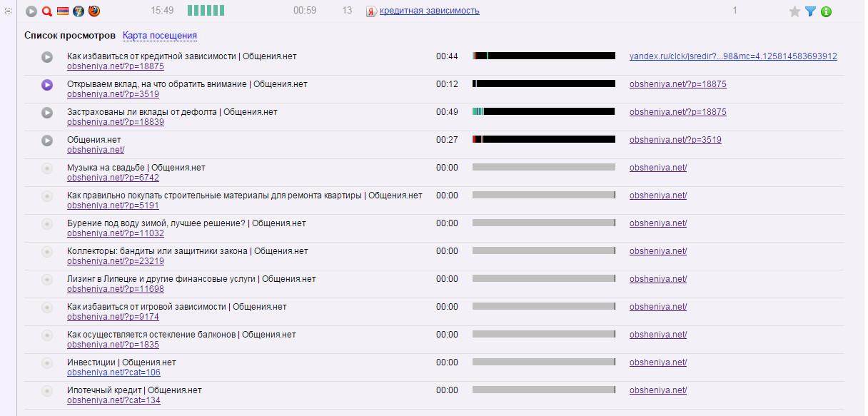Viewport: 868px width, 416px height.
Task: Click the title Бурение под воду зимой, лучшее решение?
Action: [186, 223]
